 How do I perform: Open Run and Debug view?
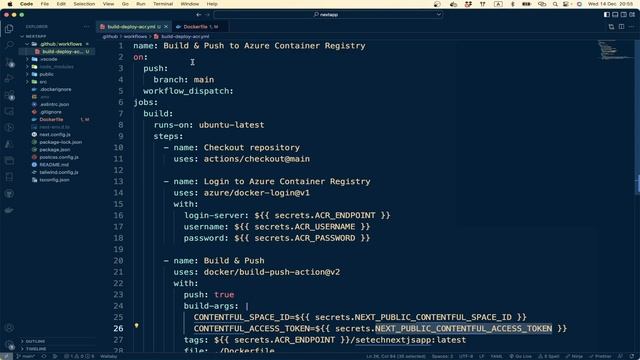coord(9,78)
